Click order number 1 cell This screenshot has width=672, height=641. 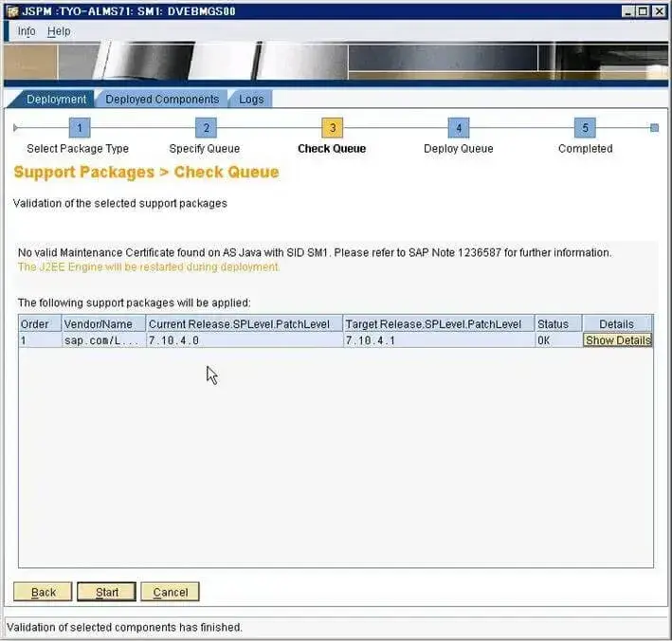[x=40, y=340]
